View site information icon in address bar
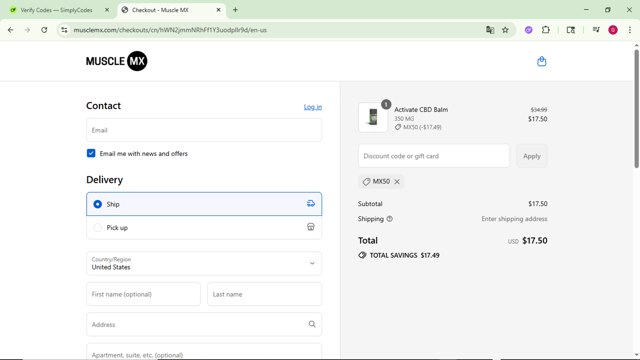The image size is (640, 360). click(64, 30)
